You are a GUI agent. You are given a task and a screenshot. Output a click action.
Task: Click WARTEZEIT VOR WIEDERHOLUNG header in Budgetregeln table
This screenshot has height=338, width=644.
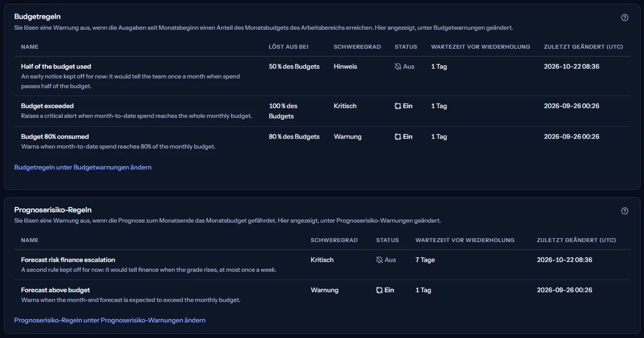pyautogui.click(x=480, y=47)
